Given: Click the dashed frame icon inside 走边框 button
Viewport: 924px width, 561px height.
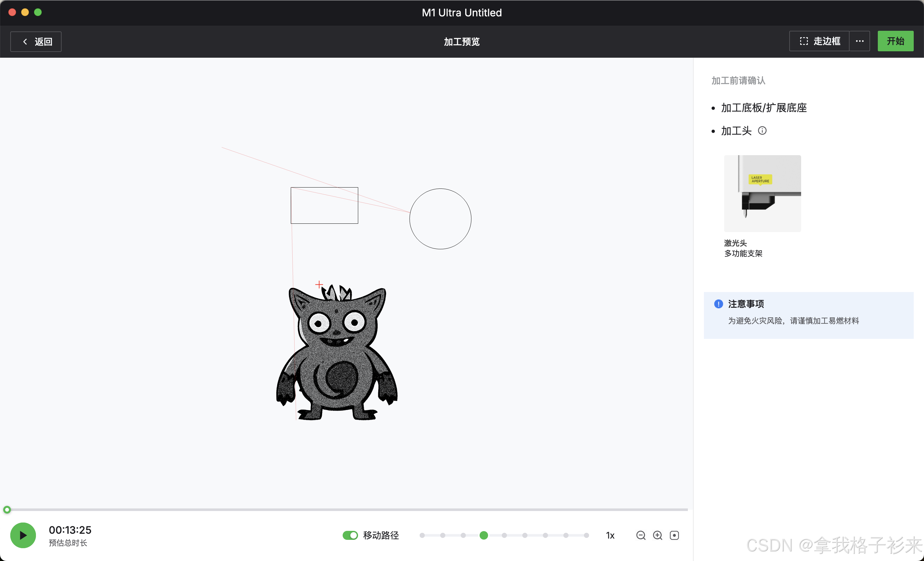Looking at the screenshot, I should [x=804, y=41].
